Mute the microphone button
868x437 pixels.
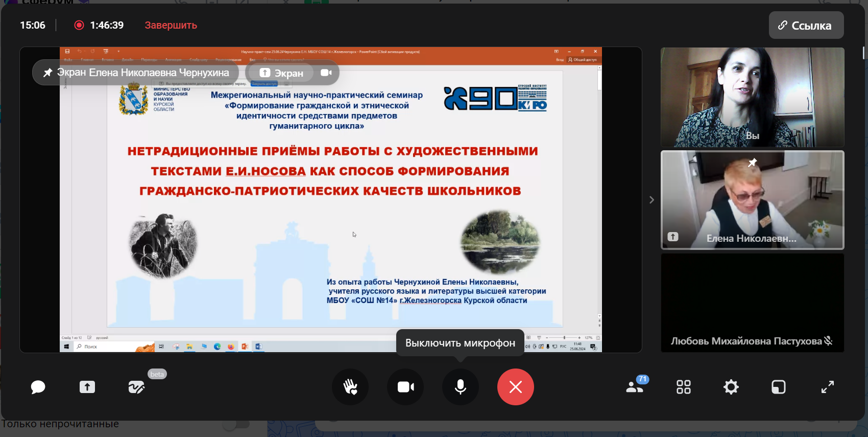point(461,387)
